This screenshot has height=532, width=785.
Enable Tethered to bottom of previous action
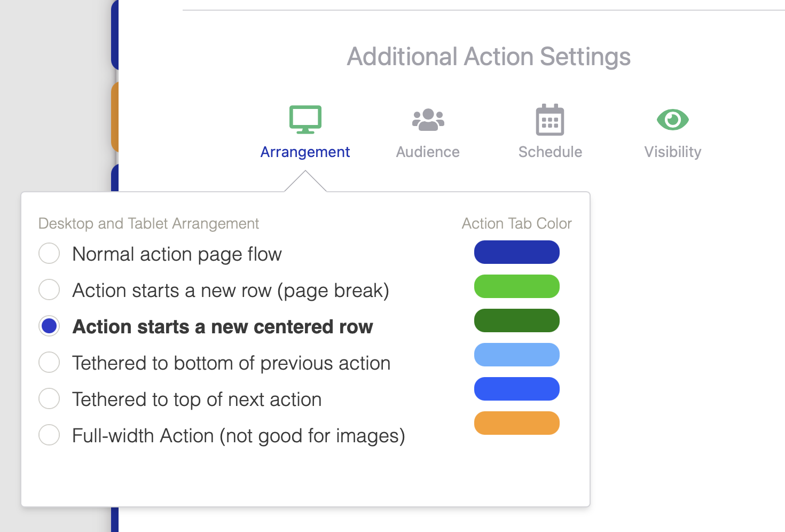coord(49,363)
